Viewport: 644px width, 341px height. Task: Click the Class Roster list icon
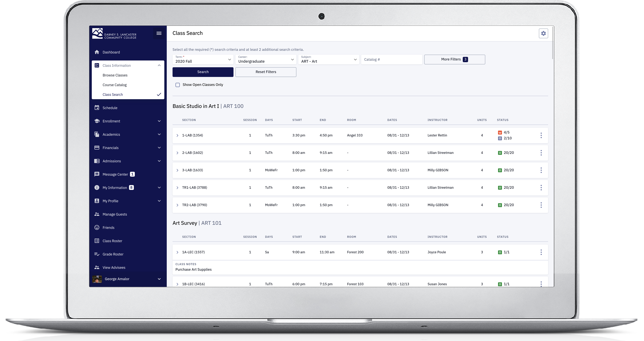(97, 241)
